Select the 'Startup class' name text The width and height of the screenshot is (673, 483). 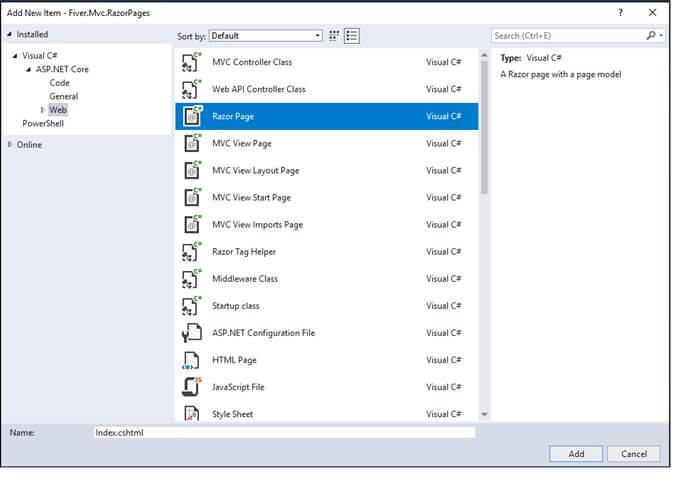[236, 306]
